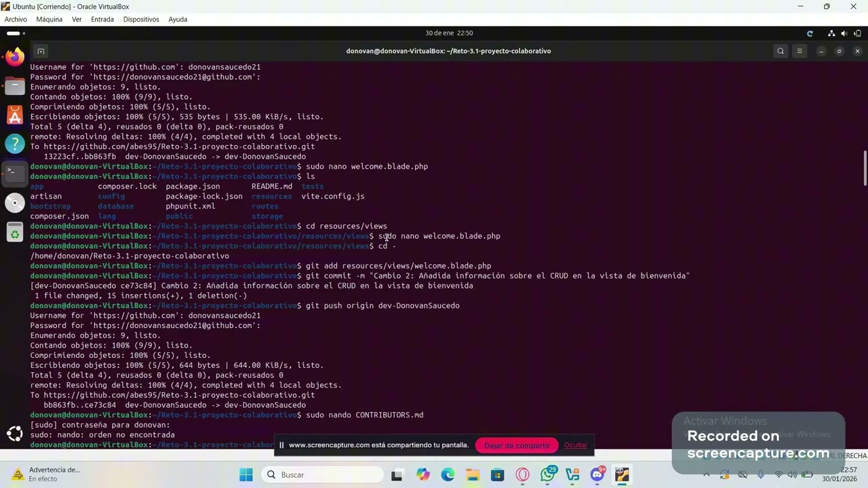Open the Máquina menu

pos(50,19)
